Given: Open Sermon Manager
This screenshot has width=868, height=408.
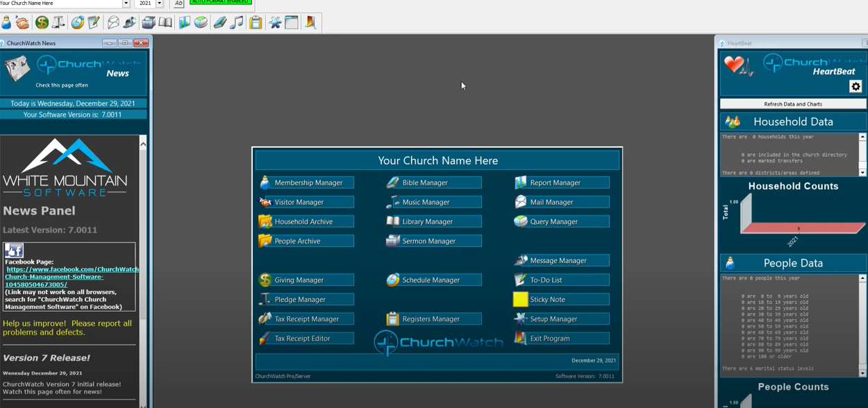Looking at the screenshot, I should (x=433, y=241).
